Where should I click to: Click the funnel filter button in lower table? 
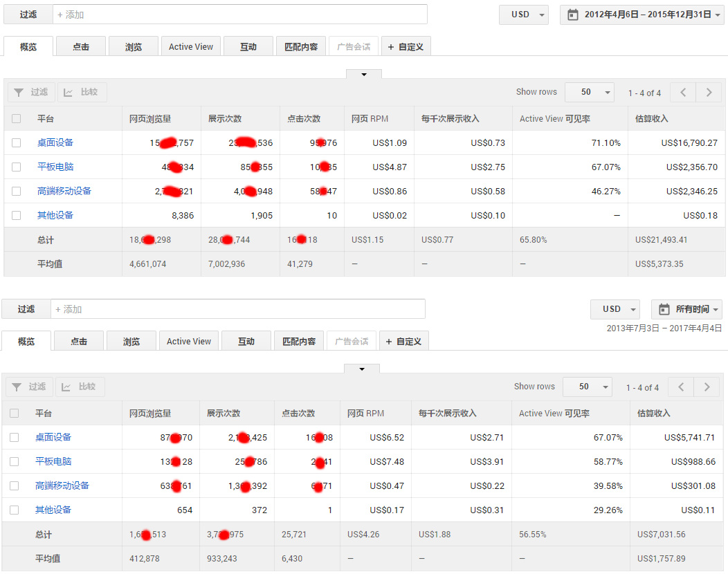click(28, 387)
